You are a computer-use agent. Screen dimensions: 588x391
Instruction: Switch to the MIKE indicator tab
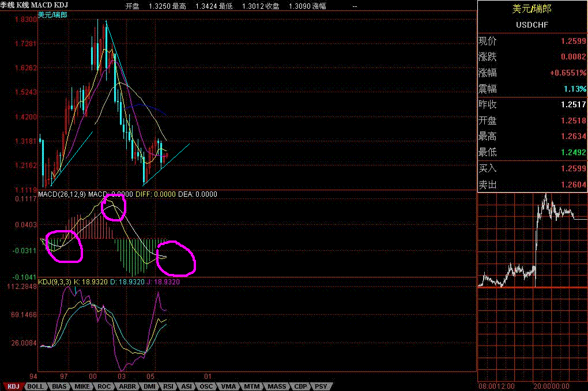[82, 386]
